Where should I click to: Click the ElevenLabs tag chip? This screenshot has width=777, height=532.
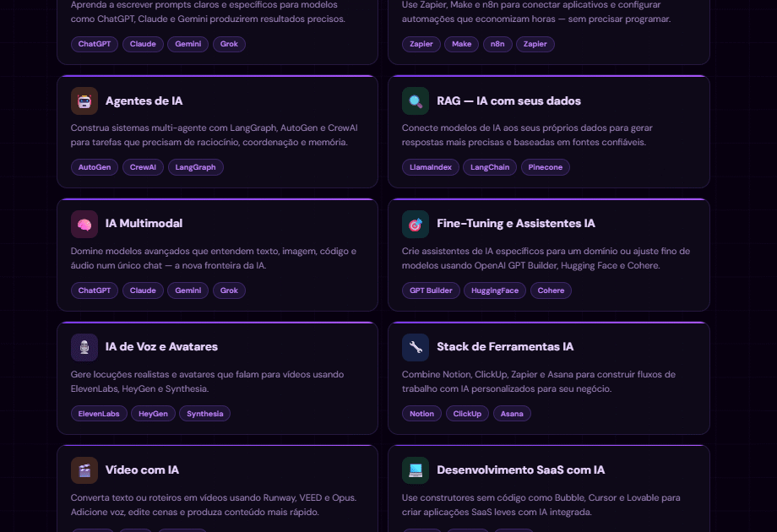tap(99, 414)
